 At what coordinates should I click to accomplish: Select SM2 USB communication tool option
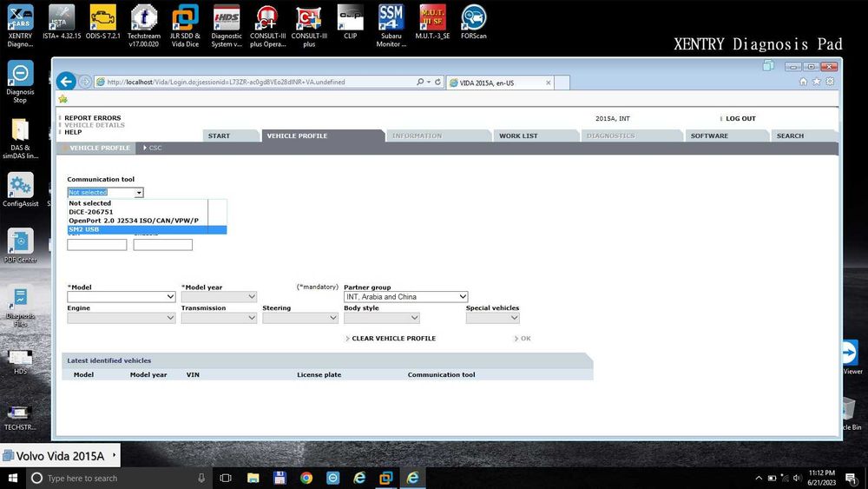tap(147, 229)
